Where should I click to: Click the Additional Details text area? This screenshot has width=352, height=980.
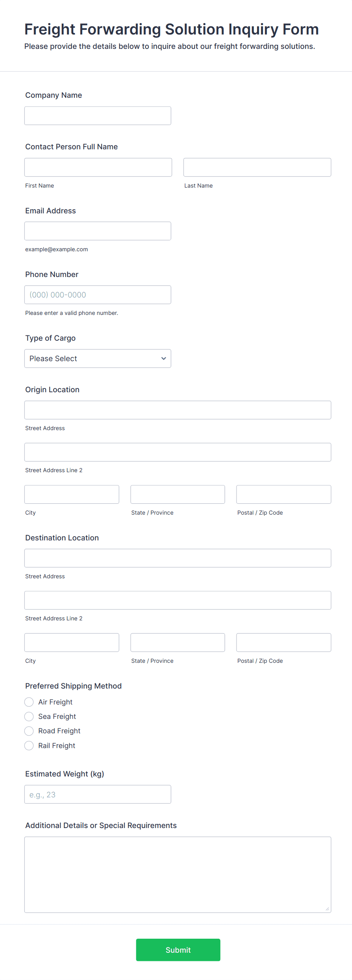click(x=178, y=874)
